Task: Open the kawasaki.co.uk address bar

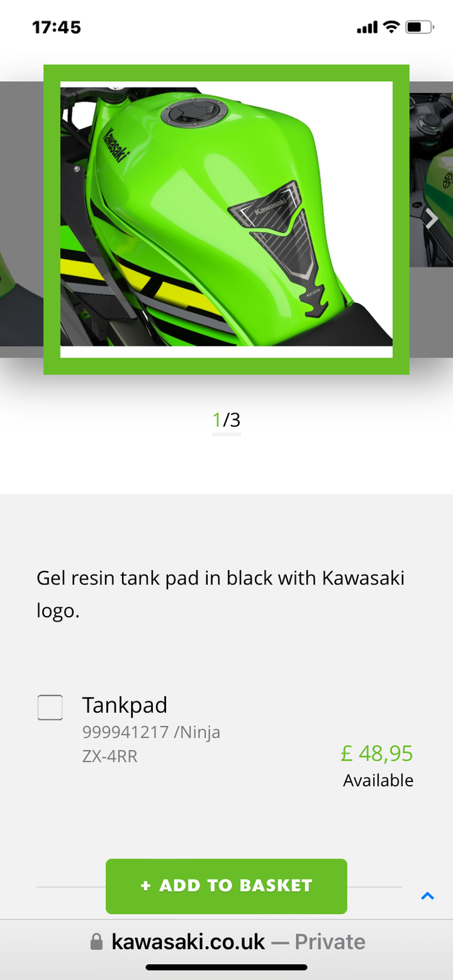Action: click(x=226, y=942)
